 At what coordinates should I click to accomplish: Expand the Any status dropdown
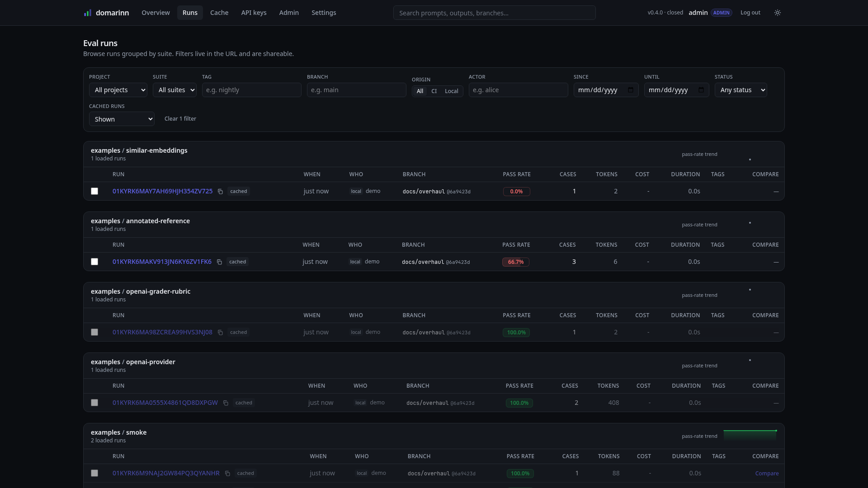(x=741, y=90)
